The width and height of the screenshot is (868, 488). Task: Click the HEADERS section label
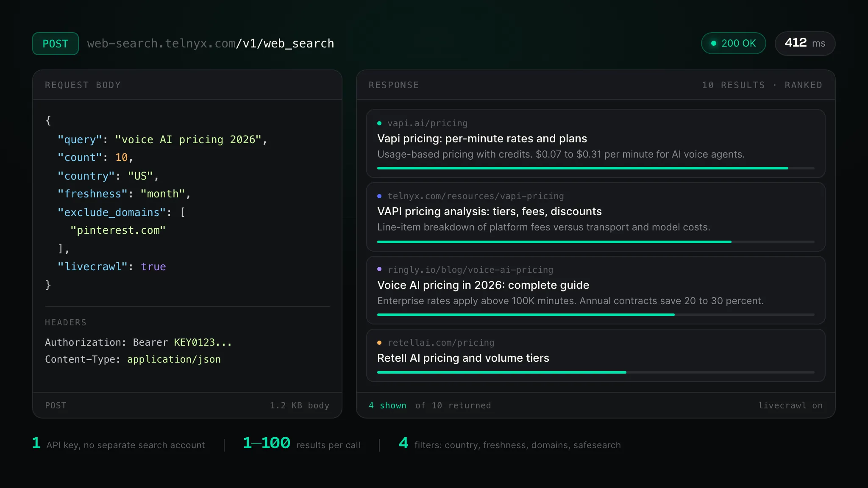click(x=66, y=322)
